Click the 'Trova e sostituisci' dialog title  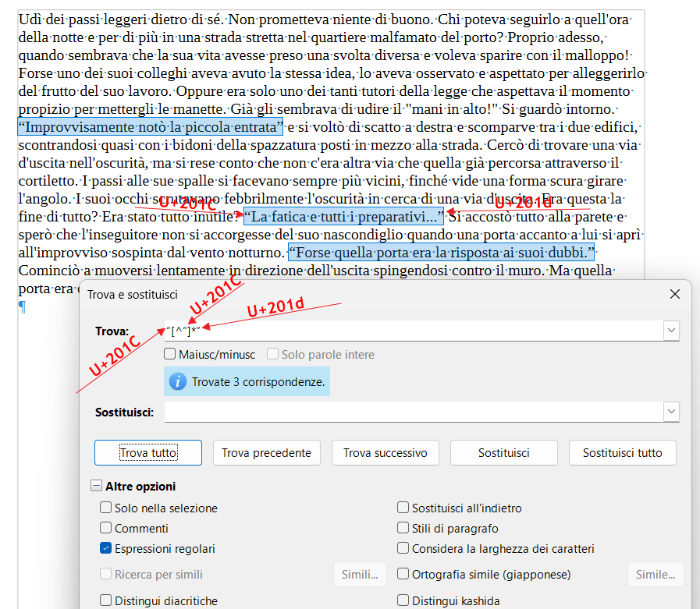click(133, 295)
